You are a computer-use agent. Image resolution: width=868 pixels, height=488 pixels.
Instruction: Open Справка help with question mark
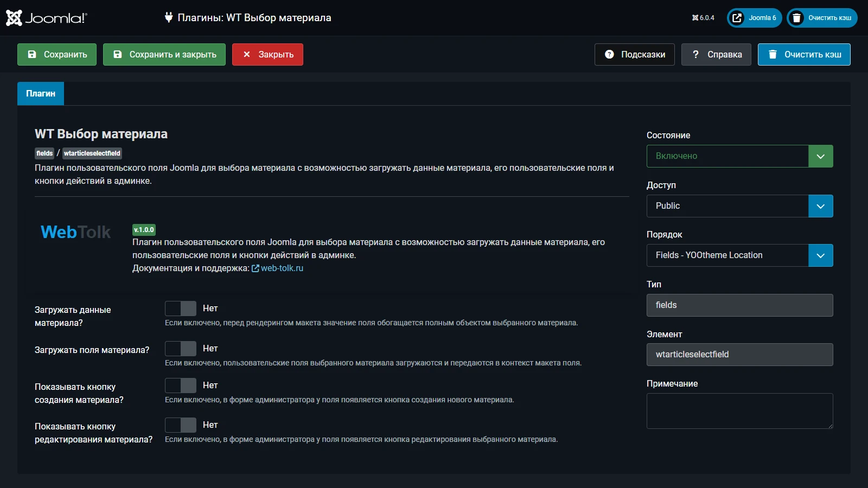(x=716, y=54)
